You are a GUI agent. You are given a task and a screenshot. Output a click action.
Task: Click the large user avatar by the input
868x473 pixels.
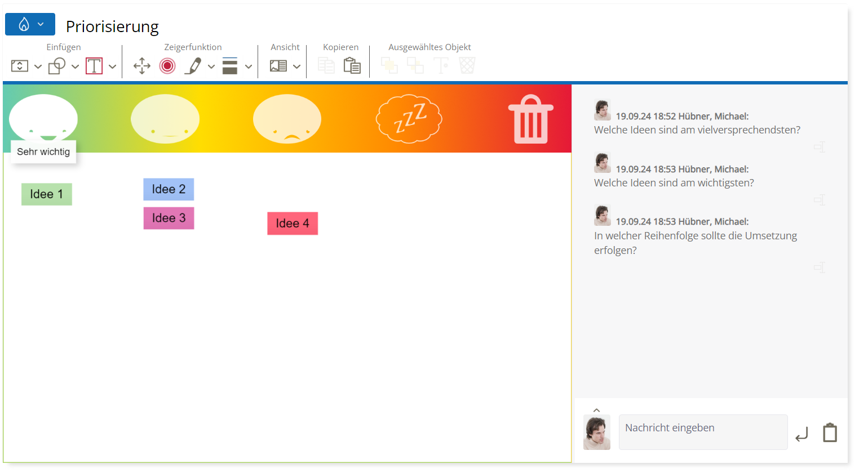[x=597, y=432]
